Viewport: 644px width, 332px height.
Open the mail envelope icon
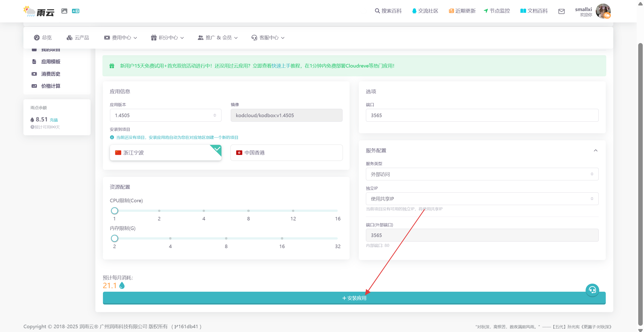(561, 11)
